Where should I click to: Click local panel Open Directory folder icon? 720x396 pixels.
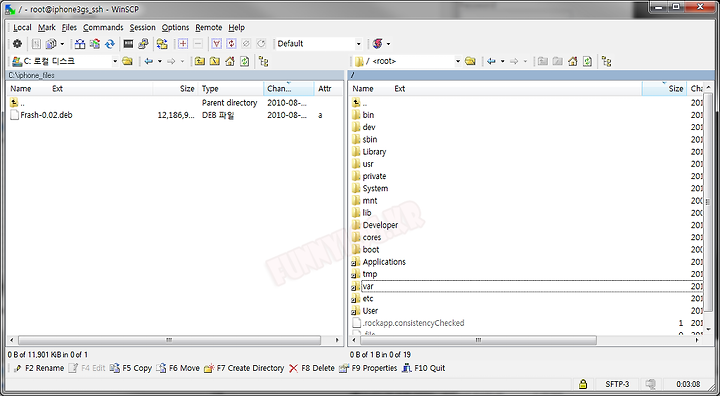click(x=127, y=61)
